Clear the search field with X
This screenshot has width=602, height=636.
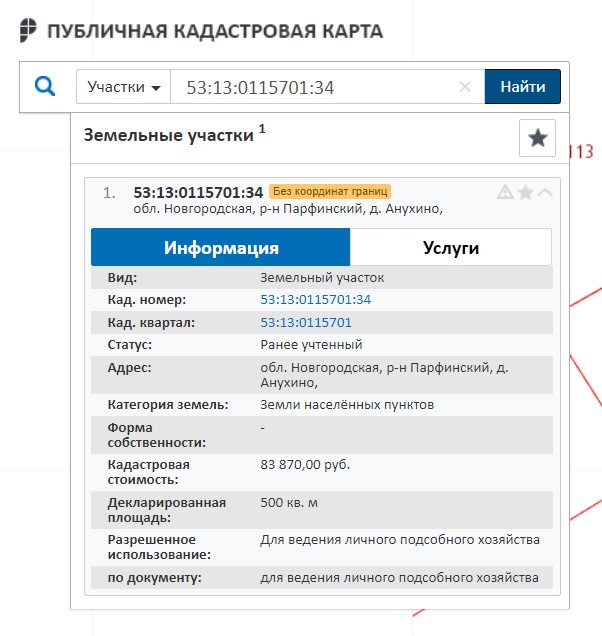coord(465,86)
